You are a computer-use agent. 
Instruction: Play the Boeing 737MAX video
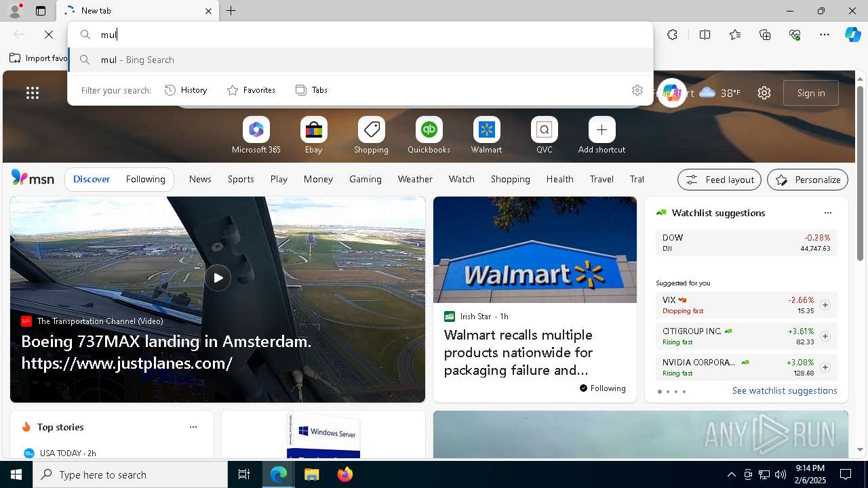(x=218, y=278)
